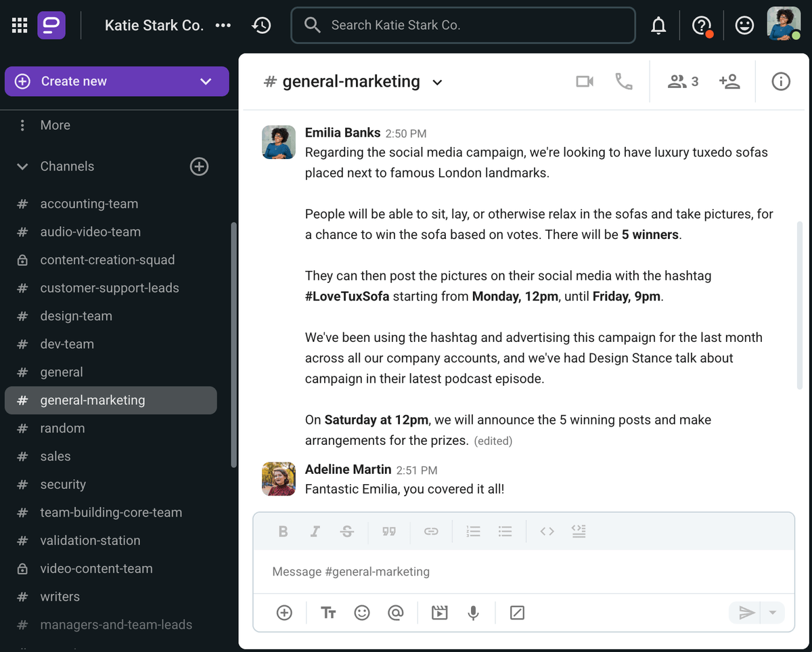Focus the Search Katie Stark Co. field

(463, 25)
